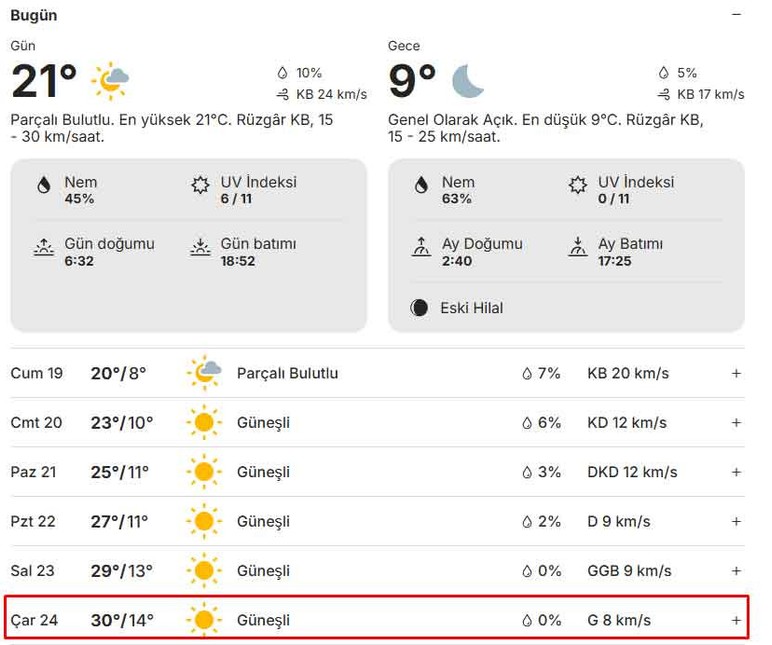Click the Ay Batımı moonset icon
Viewport: 772px width, 645px height.
click(578, 247)
